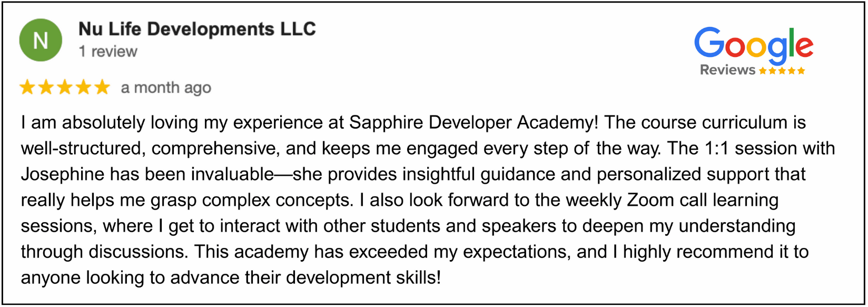This screenshot has height=307, width=868.
Task: Click the third yellow rating star
Action: click(65, 87)
